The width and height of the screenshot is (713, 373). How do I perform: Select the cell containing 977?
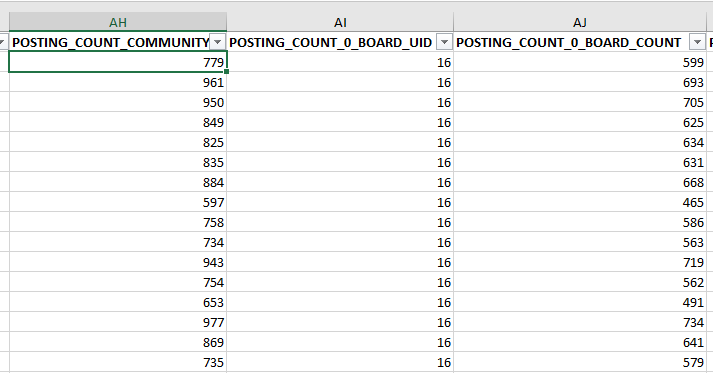click(118, 323)
